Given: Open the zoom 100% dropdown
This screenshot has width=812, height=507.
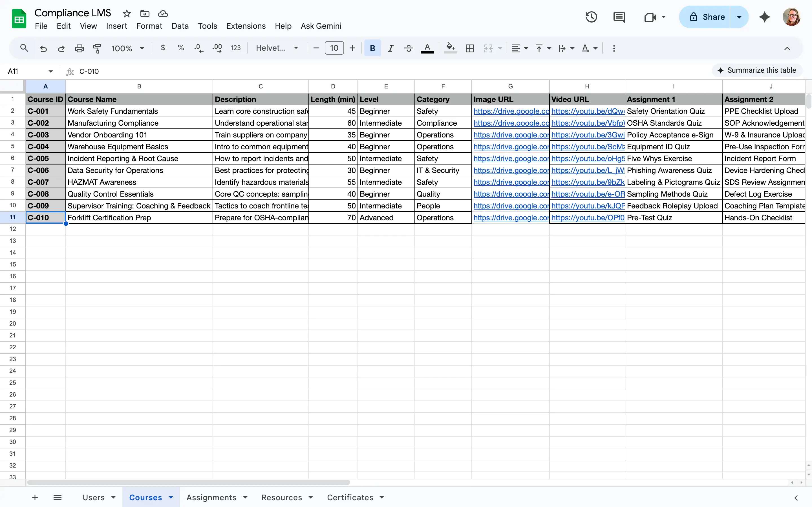Looking at the screenshot, I should pos(127,48).
